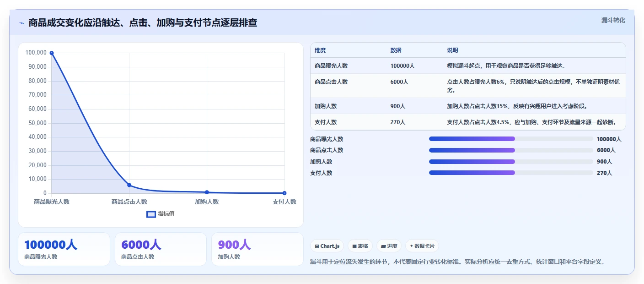This screenshot has width=644, height=284.
Task: Click the description starting 支付人数占点击人数4.5%
Action: coord(532,122)
